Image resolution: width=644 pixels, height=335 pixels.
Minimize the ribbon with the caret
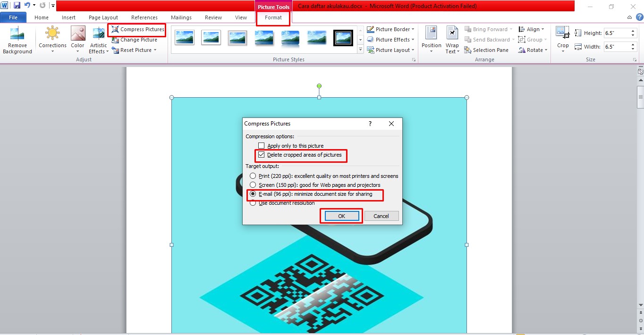629,17
